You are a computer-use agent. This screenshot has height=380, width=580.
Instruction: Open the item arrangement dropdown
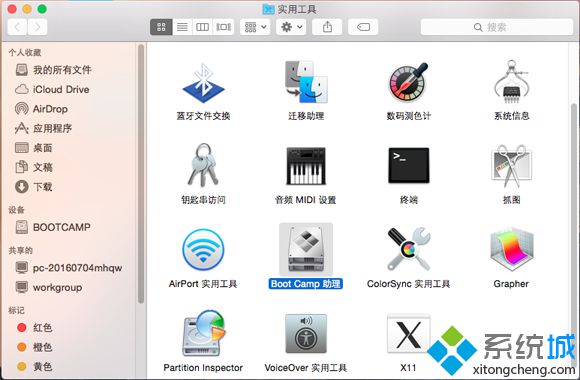(x=255, y=27)
